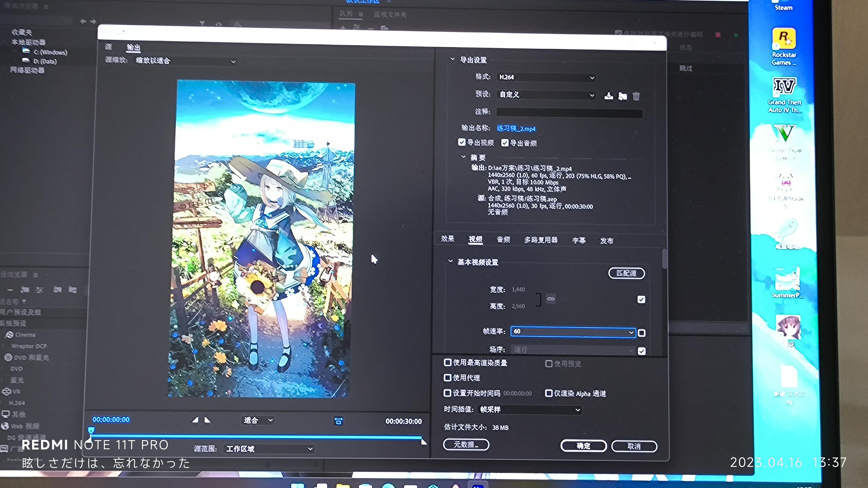This screenshot has height=488, width=868.
Task: Open Grand Theft Auto IV shortcut
Action: tap(784, 95)
